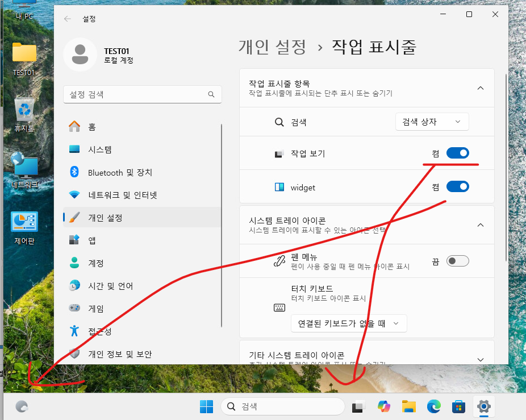Collapse the 작업 표시줄 항목 section

pyautogui.click(x=481, y=88)
